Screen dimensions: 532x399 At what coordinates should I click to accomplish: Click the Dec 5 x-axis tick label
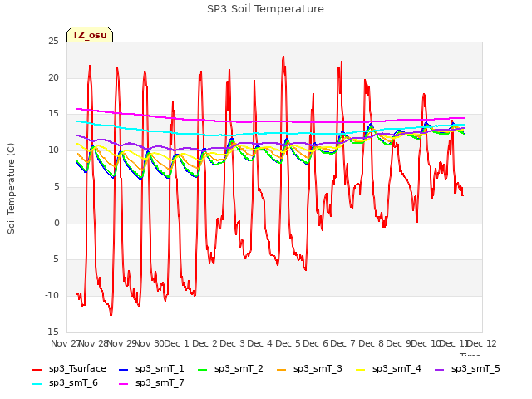[288, 343]
